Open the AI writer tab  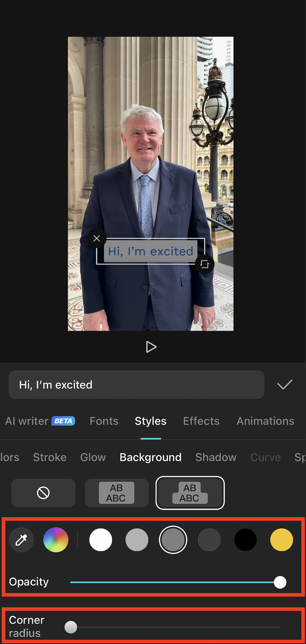(x=40, y=421)
